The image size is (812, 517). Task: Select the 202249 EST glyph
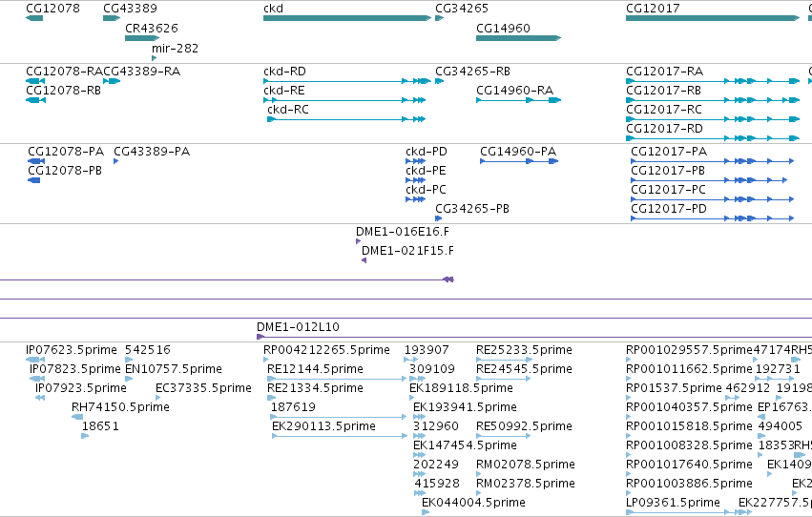(419, 474)
